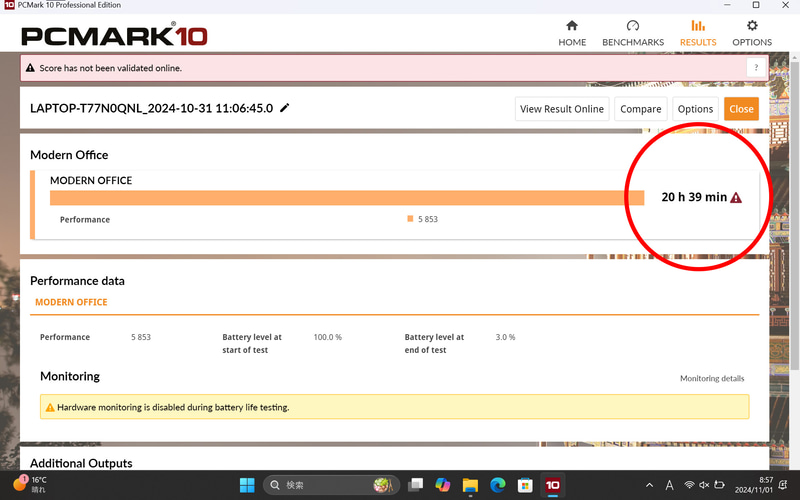Viewport: 800px width, 500px height.
Task: Edit the result name with pencil icon
Action: [285, 108]
